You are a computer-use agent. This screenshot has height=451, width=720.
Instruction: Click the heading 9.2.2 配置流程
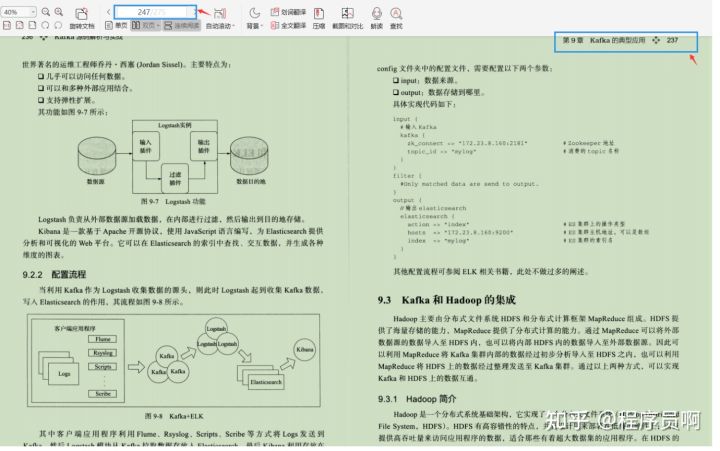click(54, 275)
